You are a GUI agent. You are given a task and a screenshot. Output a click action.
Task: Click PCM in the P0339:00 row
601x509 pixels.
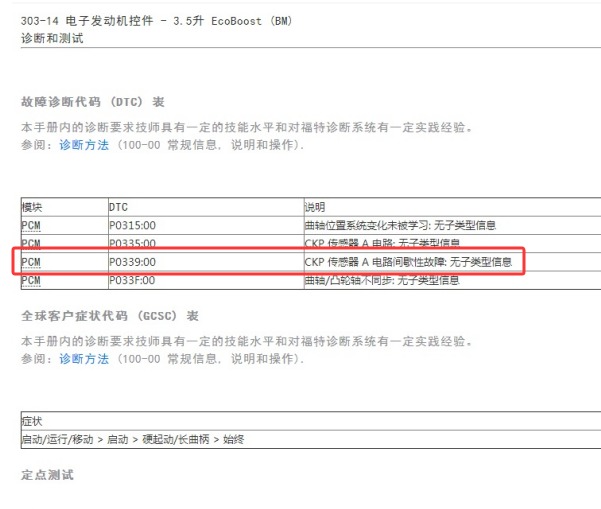click(x=31, y=262)
